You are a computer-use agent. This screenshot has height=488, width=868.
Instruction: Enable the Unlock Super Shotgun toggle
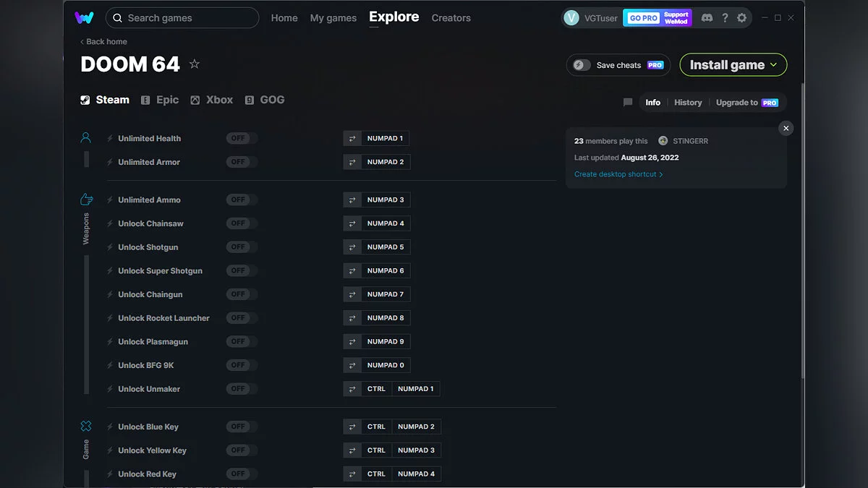(242, 270)
